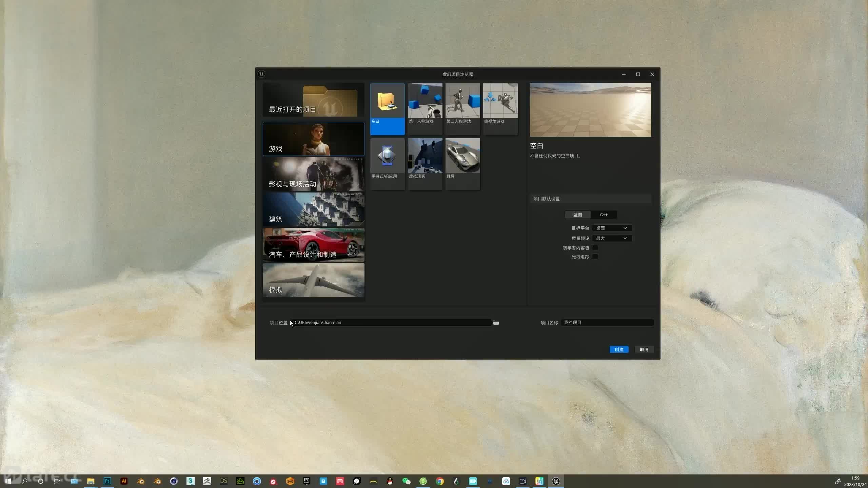
Task: Select the 载具 vehicle template
Action: (x=462, y=164)
